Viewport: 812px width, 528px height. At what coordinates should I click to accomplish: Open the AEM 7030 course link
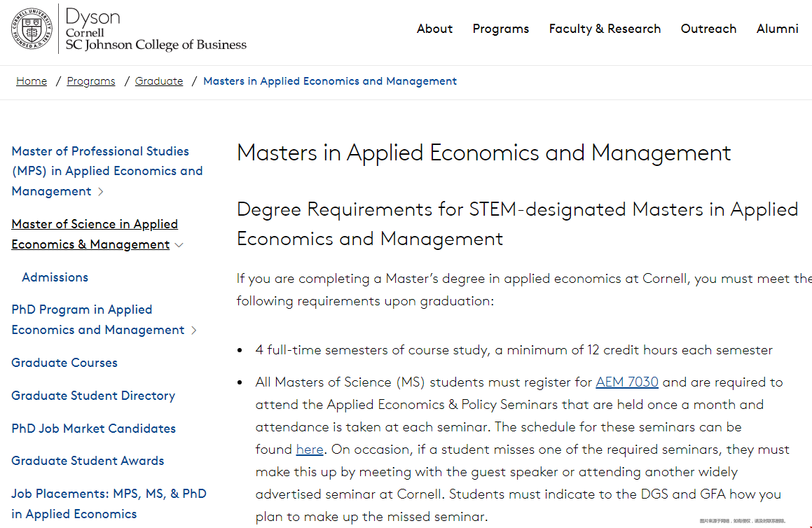pyautogui.click(x=627, y=382)
